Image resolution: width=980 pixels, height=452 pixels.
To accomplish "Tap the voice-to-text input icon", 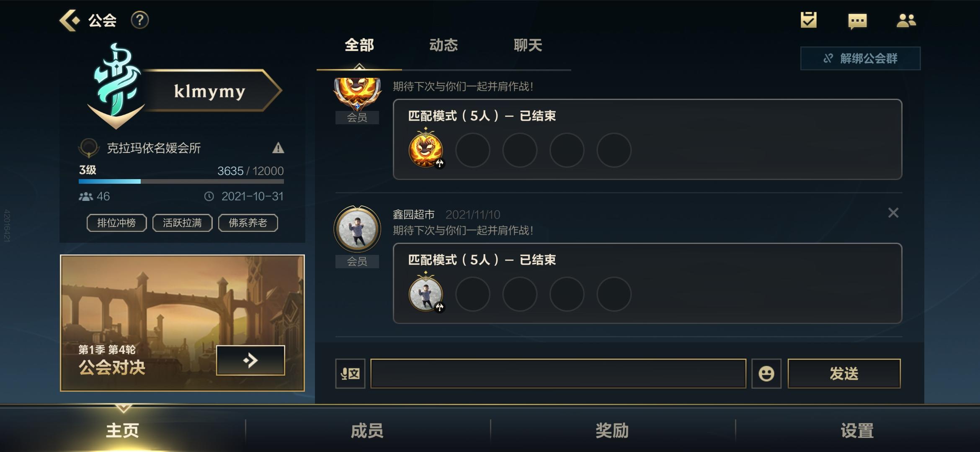I will click(350, 373).
